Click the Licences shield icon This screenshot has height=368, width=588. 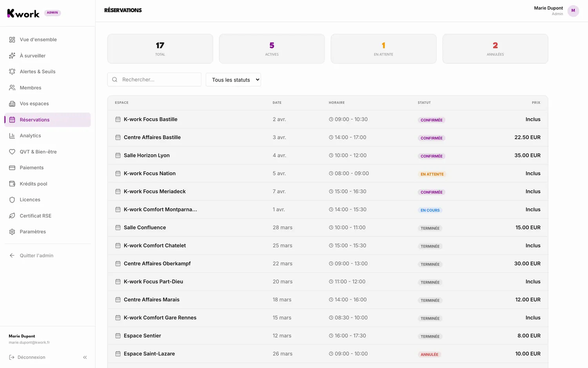tap(12, 200)
